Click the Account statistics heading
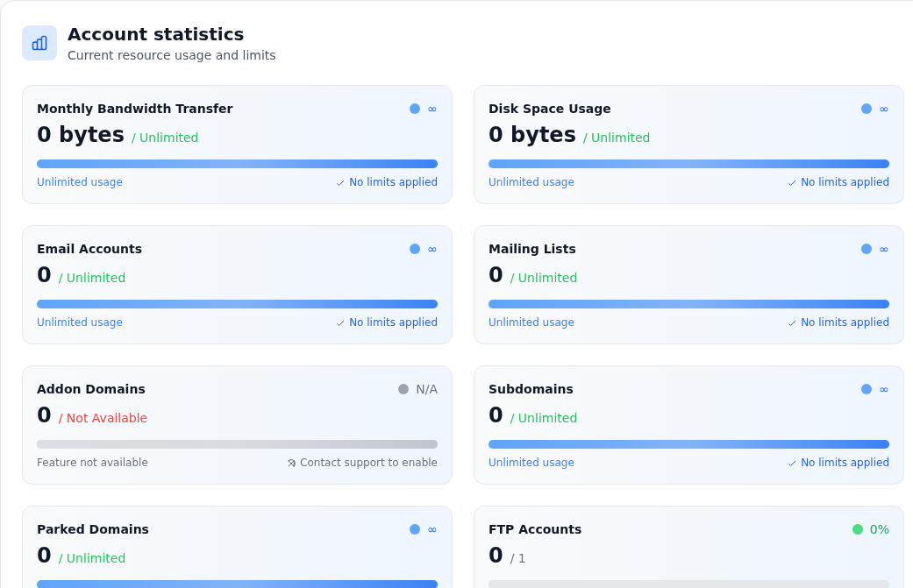 point(155,34)
